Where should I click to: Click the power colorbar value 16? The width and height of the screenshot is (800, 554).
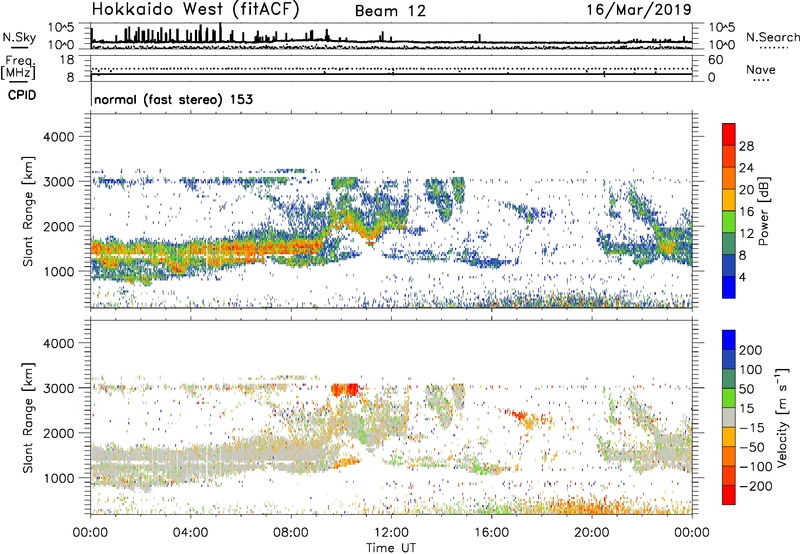coord(746,212)
